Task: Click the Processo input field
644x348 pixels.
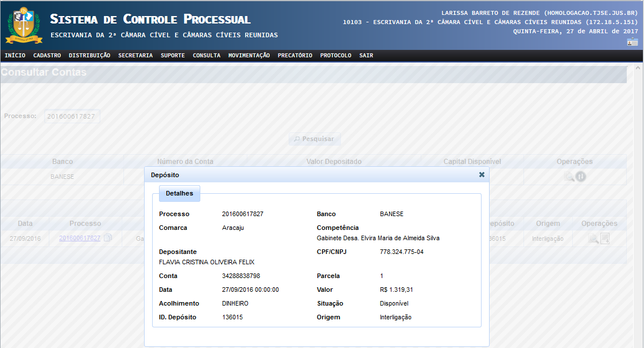Action: pyautogui.click(x=72, y=116)
